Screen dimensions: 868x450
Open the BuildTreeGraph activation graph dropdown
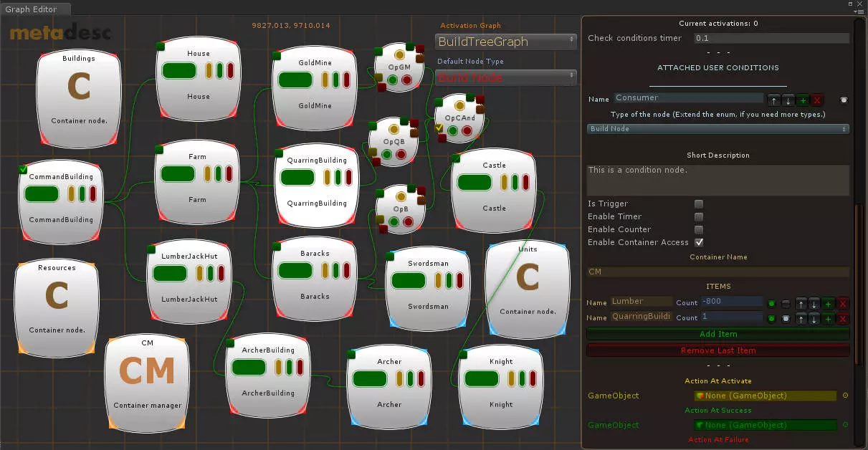pyautogui.click(x=506, y=42)
